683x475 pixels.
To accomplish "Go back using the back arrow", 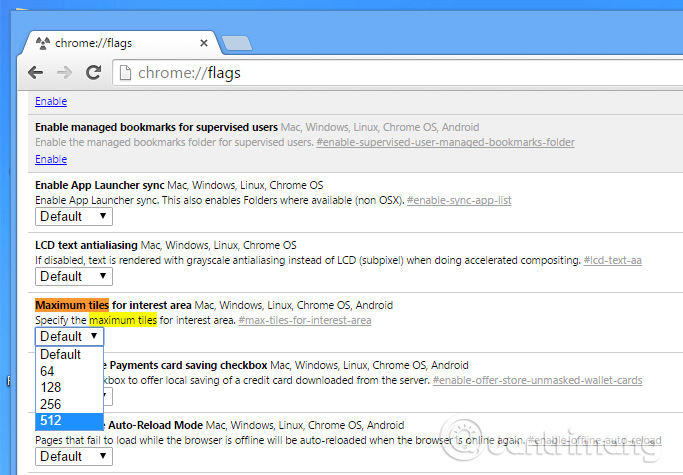I will click(x=35, y=72).
